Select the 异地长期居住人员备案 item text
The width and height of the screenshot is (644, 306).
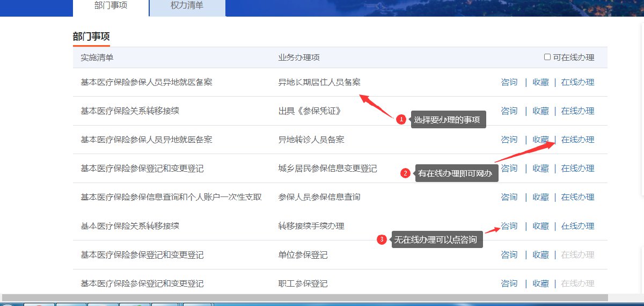click(319, 82)
